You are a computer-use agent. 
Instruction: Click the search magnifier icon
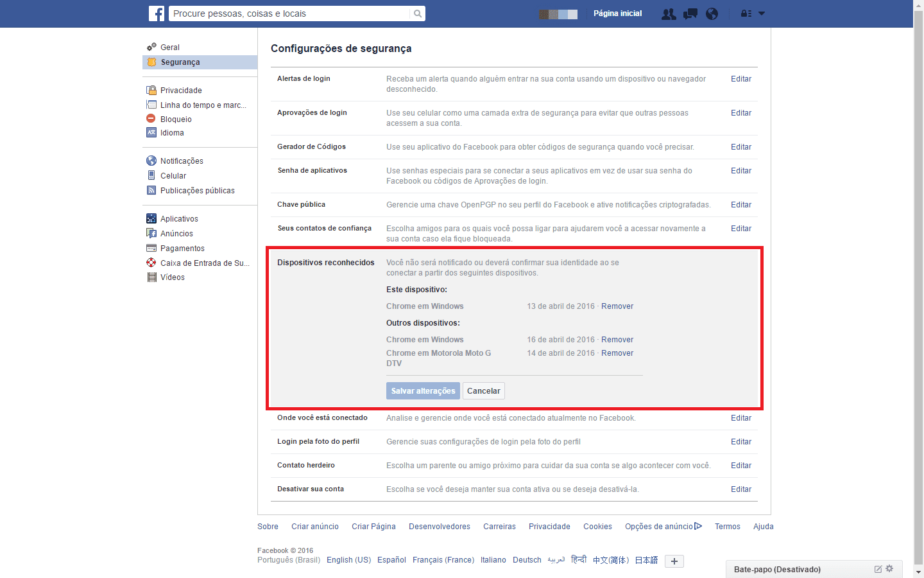coord(418,13)
